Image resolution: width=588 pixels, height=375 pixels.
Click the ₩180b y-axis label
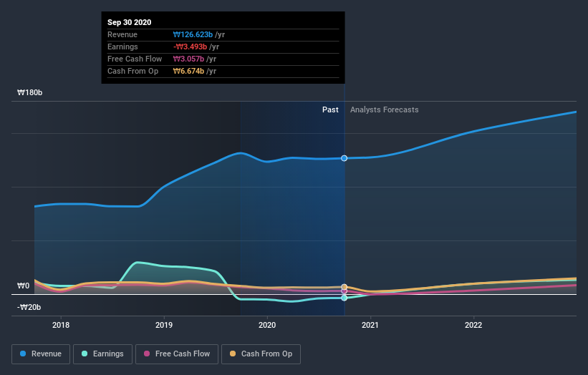[29, 92]
